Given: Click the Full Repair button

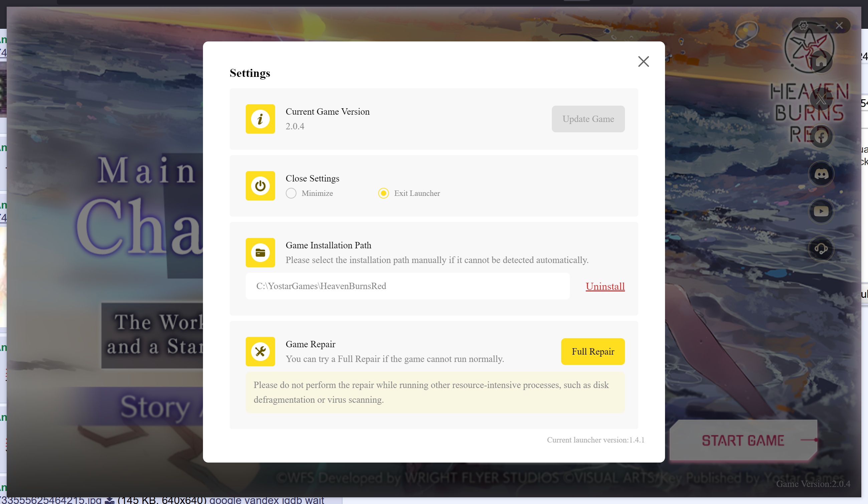Looking at the screenshot, I should point(593,351).
